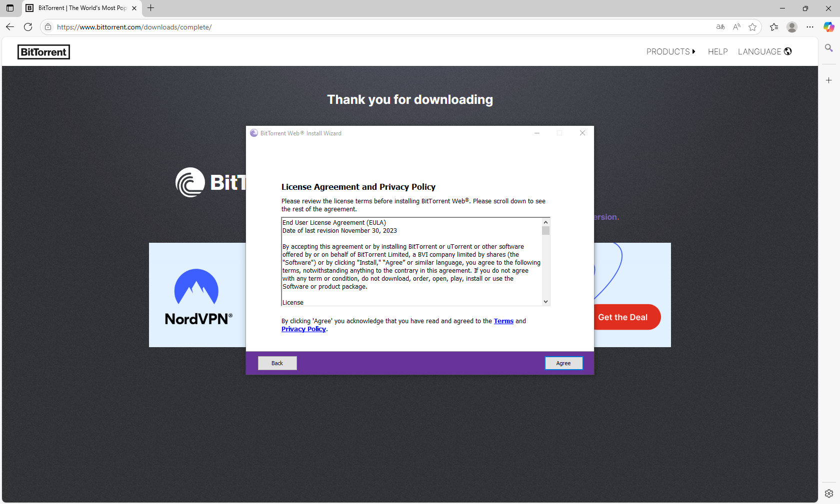Open sidebar settings gear icon

(x=828, y=494)
